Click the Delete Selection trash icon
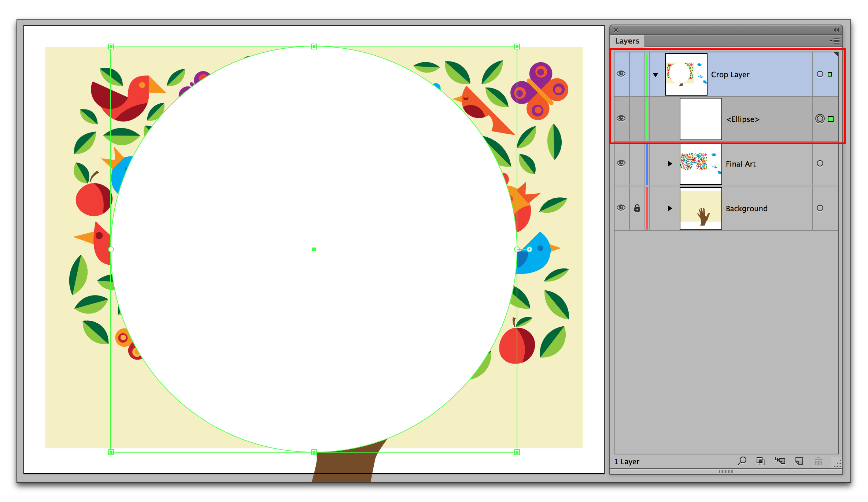This screenshot has width=868, height=502. click(819, 462)
